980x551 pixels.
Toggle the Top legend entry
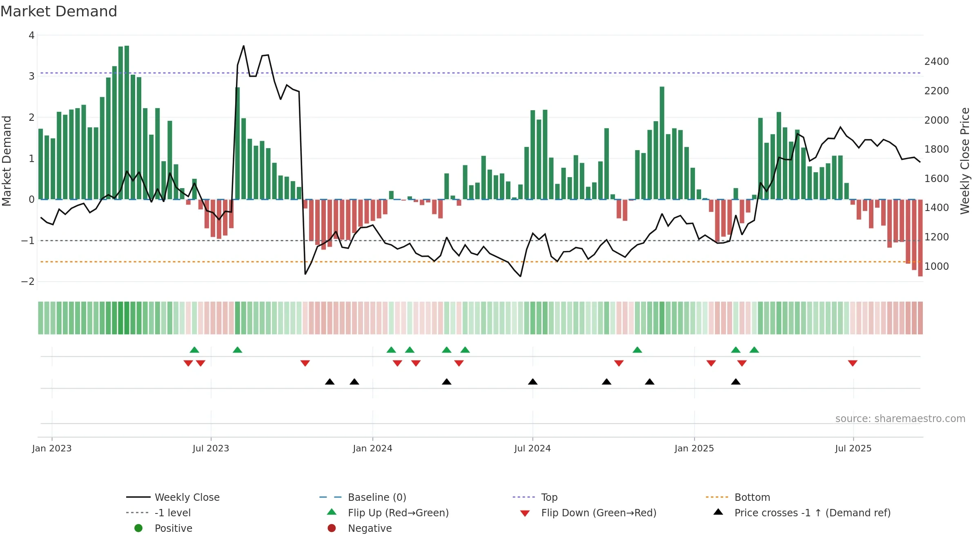(535, 497)
